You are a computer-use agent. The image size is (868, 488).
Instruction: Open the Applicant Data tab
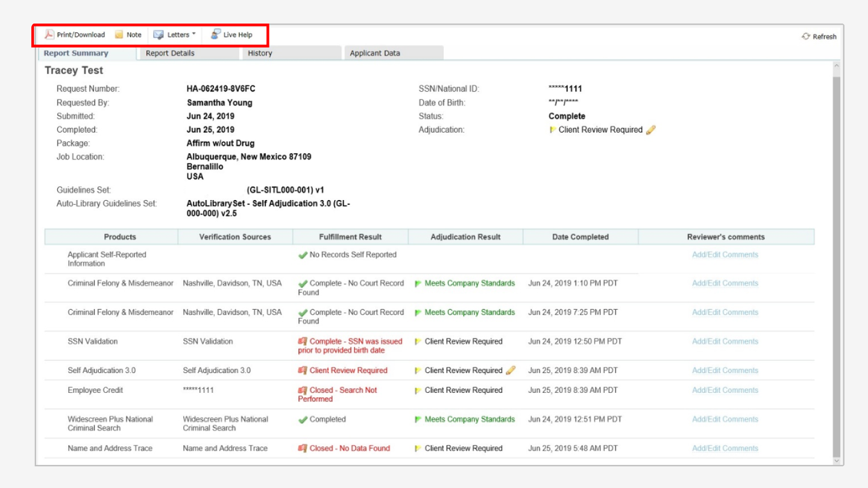tap(375, 53)
